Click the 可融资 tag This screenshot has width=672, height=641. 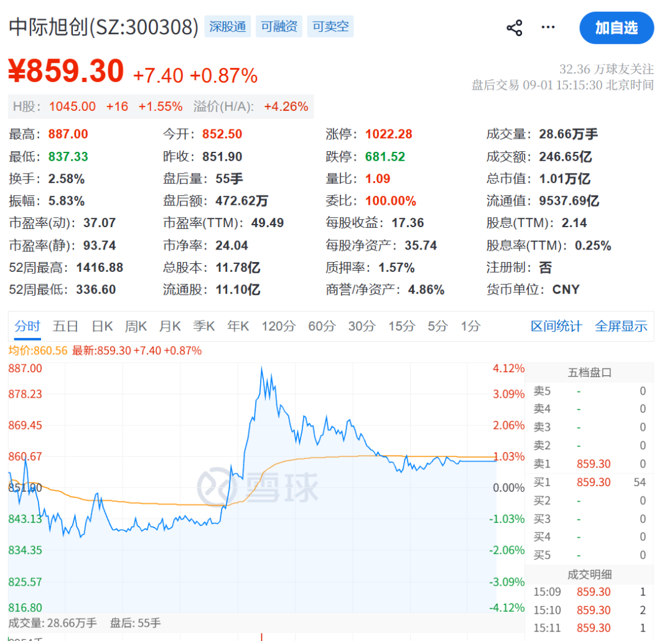(279, 27)
